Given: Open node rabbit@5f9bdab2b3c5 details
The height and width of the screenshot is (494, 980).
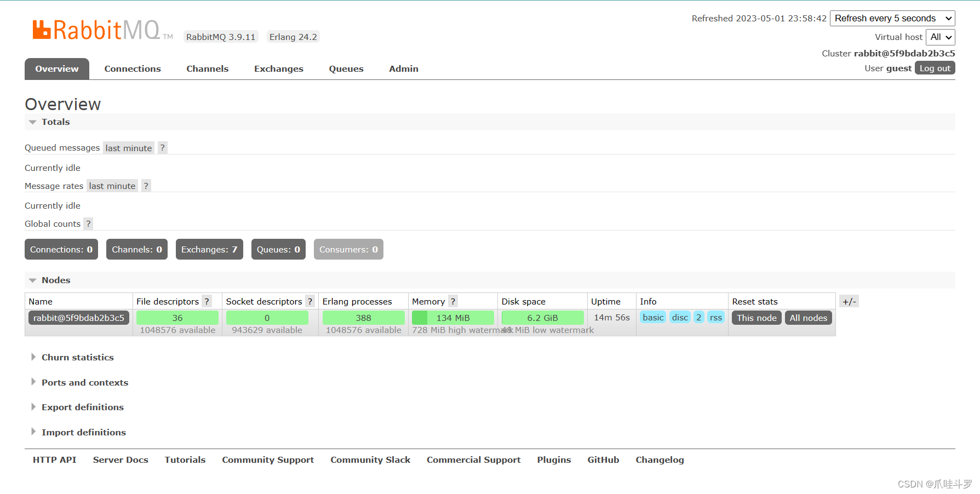Looking at the screenshot, I should (x=79, y=318).
